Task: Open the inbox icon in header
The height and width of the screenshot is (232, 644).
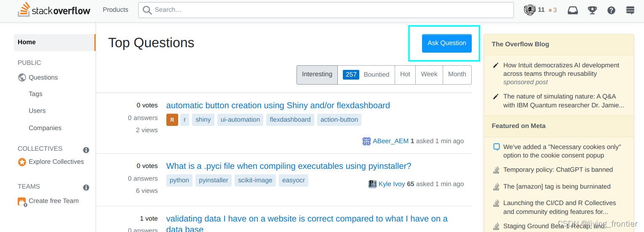Action: pyautogui.click(x=573, y=10)
